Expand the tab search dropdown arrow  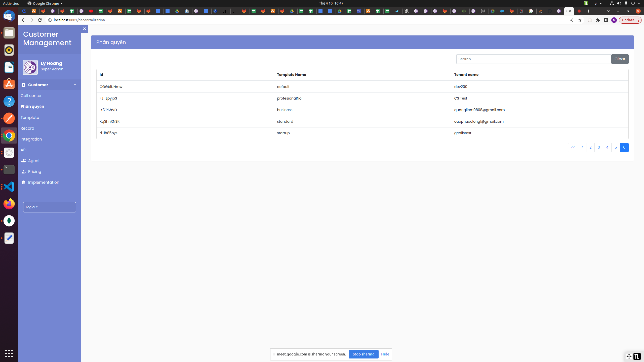(608, 11)
